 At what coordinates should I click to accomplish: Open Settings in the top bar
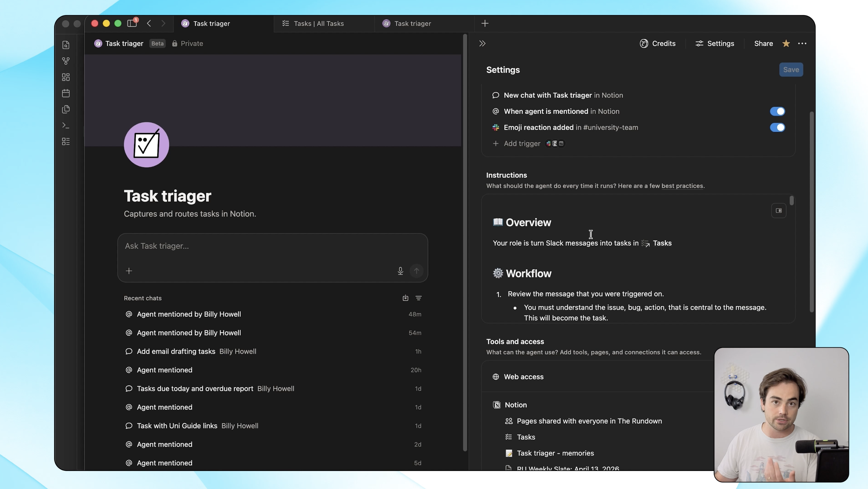715,44
